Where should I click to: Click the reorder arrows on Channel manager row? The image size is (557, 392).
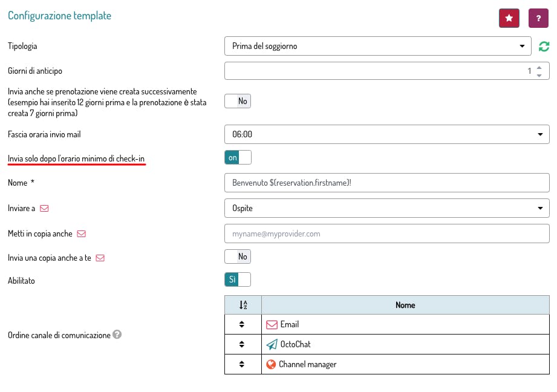pos(243,364)
